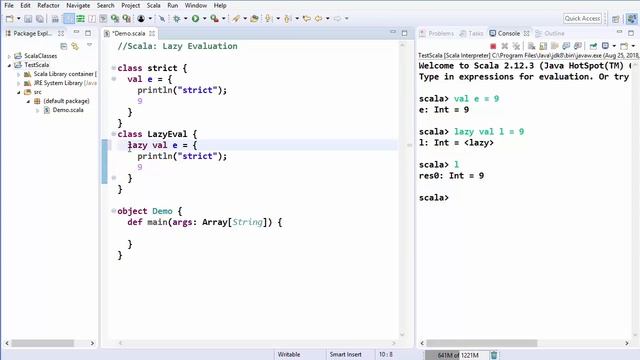Click the Quick Access search field
Image resolution: width=640 pixels, height=360 pixels.
(x=582, y=18)
